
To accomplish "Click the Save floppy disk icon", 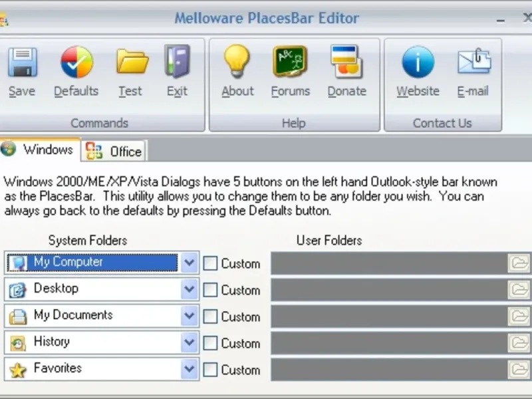I will (x=23, y=62).
